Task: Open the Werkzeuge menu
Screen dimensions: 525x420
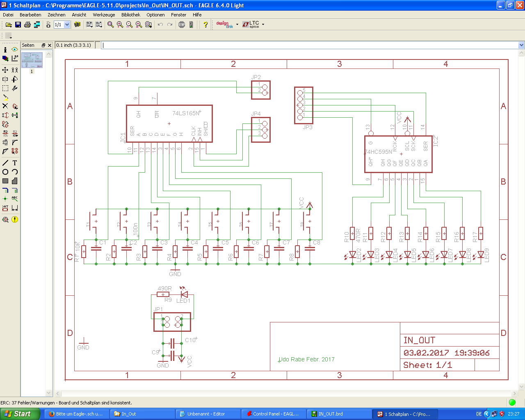Action: point(104,15)
